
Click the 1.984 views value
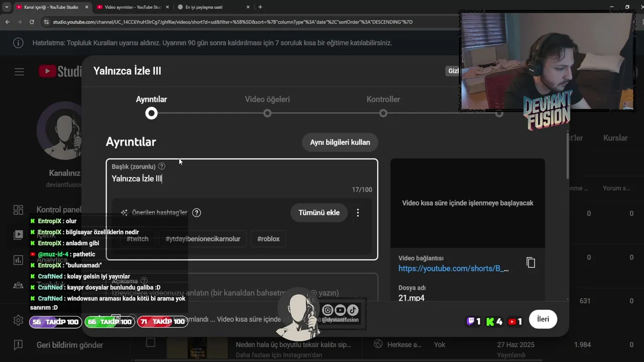click(x=583, y=345)
